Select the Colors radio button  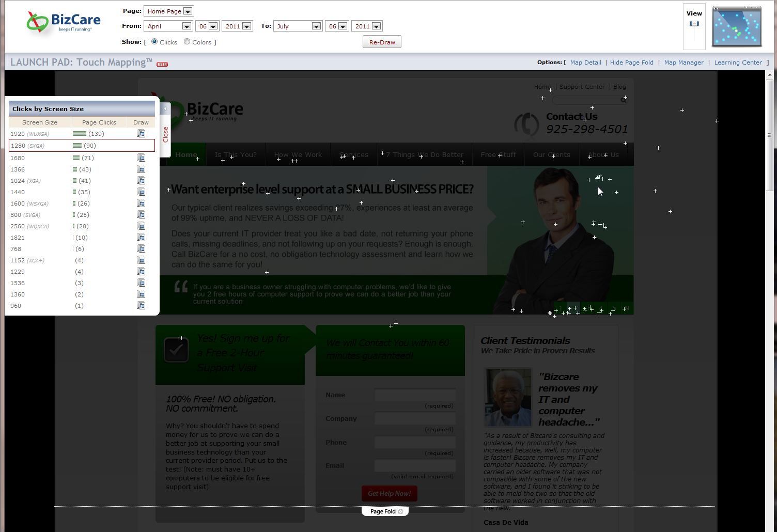pos(187,41)
